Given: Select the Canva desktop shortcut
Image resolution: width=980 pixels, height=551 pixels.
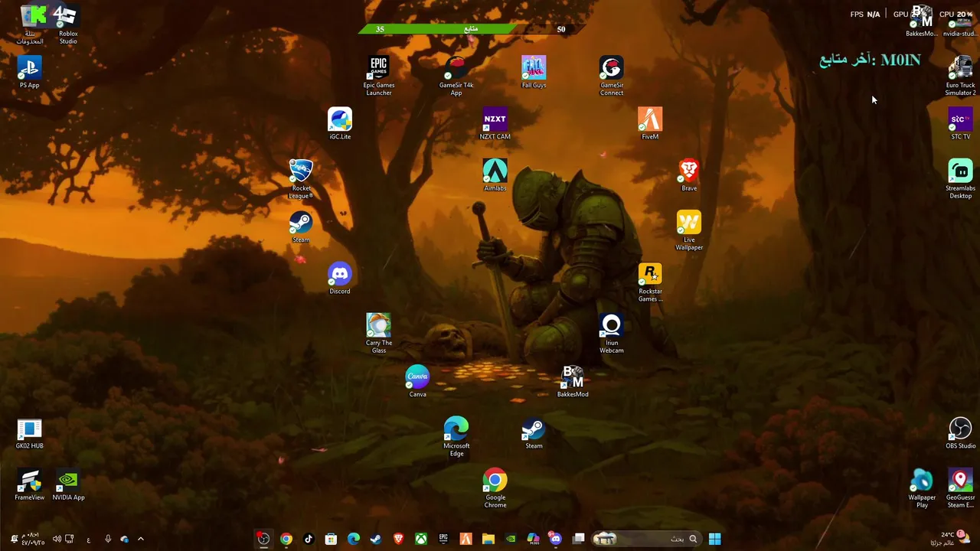Looking at the screenshot, I should (417, 381).
